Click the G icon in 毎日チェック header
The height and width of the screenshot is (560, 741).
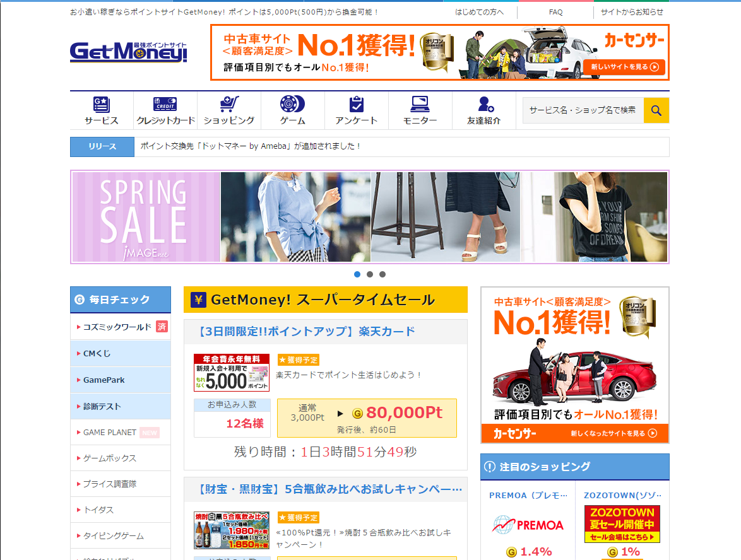80,300
